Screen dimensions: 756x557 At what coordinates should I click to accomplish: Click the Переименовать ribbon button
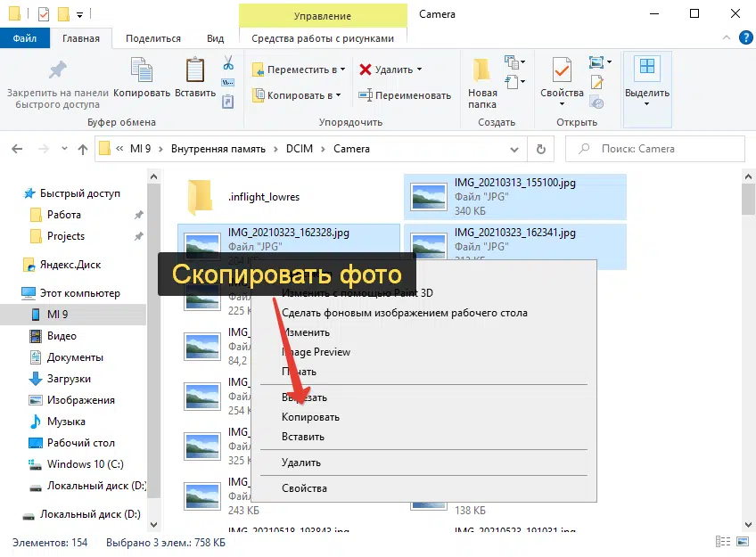[405, 95]
